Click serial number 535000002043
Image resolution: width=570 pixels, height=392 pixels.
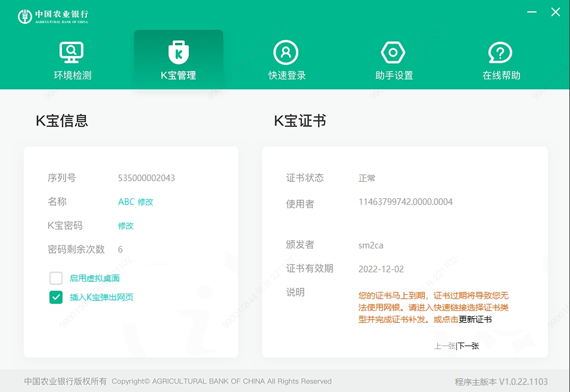[x=147, y=178]
